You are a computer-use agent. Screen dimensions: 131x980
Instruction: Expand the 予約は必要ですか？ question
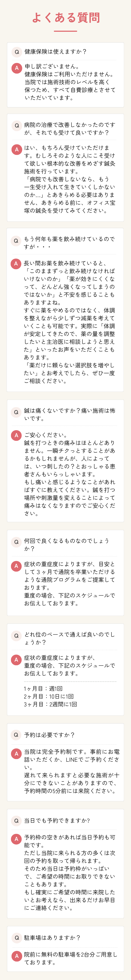tap(65, 735)
